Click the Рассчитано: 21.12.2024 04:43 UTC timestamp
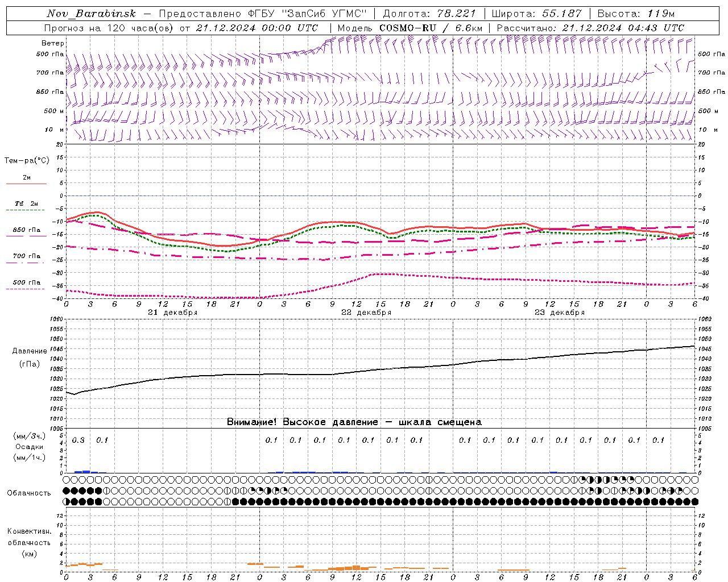 pos(590,28)
